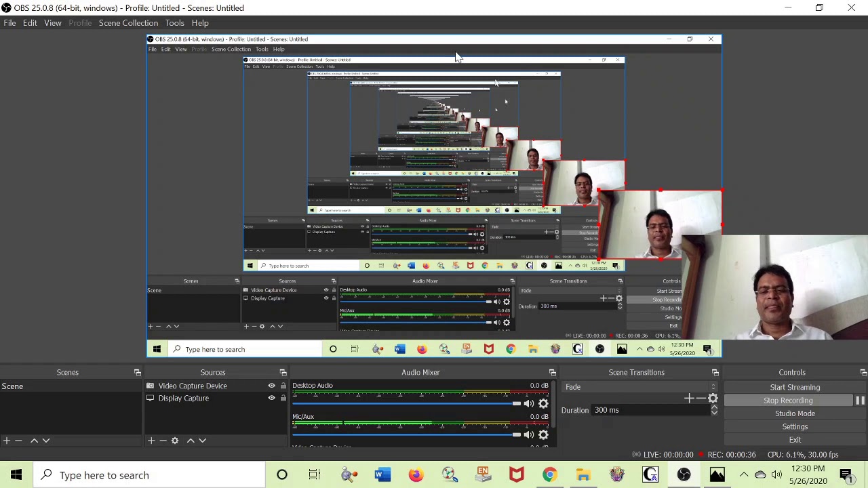Open the File menu
The image size is (868, 488).
tap(9, 23)
